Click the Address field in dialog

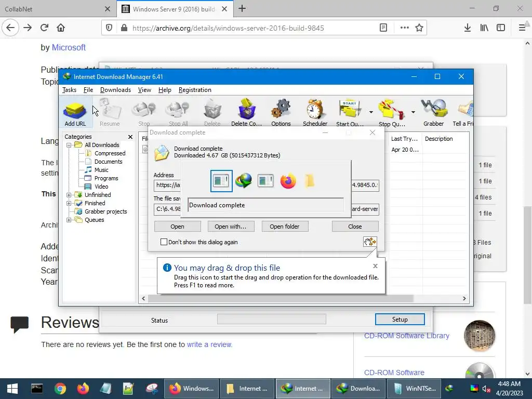267,185
